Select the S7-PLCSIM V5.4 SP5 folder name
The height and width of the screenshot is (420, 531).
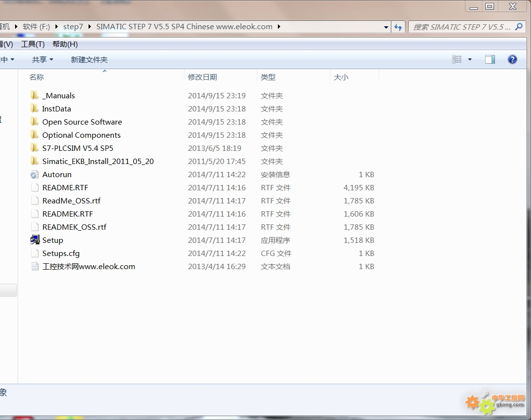click(x=77, y=148)
